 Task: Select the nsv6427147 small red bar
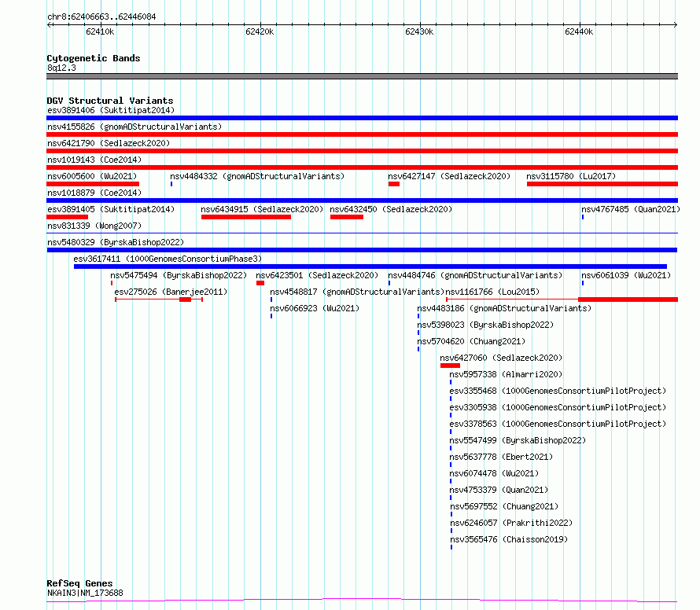pos(394,184)
